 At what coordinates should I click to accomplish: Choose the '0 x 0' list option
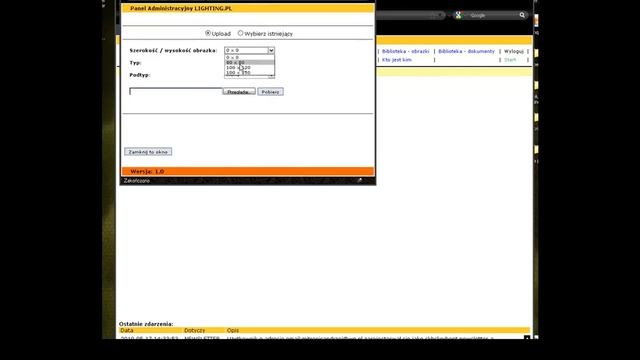[249, 58]
